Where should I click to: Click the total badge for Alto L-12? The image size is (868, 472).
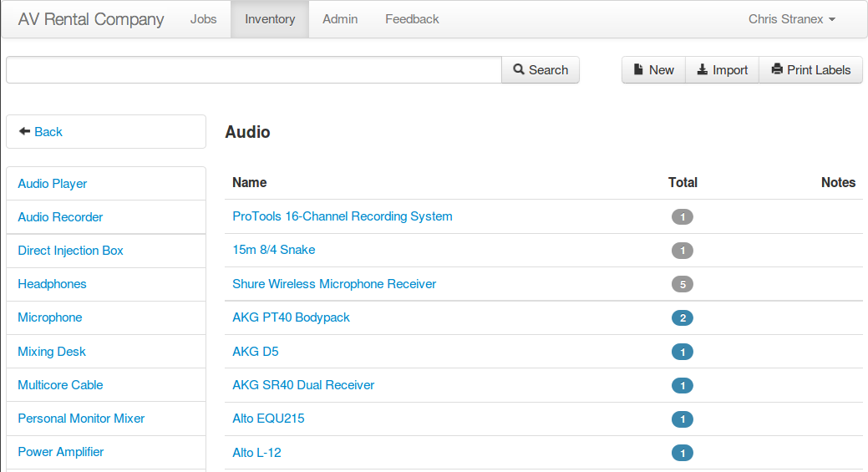click(682, 453)
